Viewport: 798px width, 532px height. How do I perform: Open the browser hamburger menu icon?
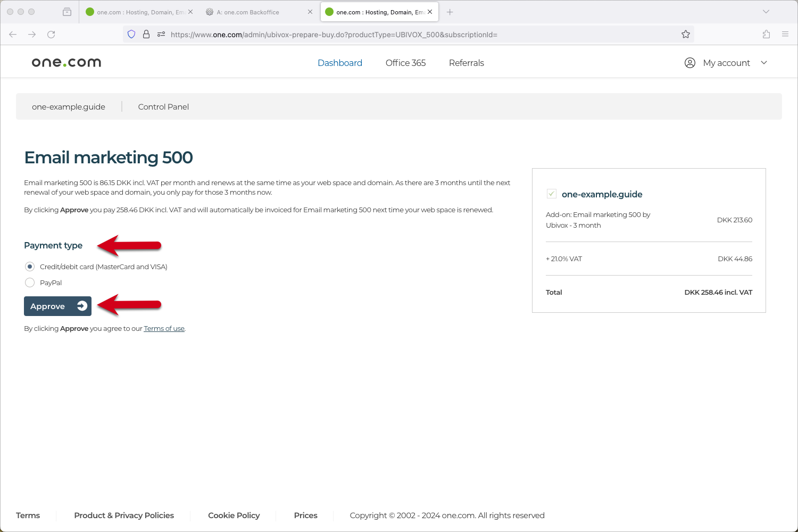pyautogui.click(x=785, y=34)
